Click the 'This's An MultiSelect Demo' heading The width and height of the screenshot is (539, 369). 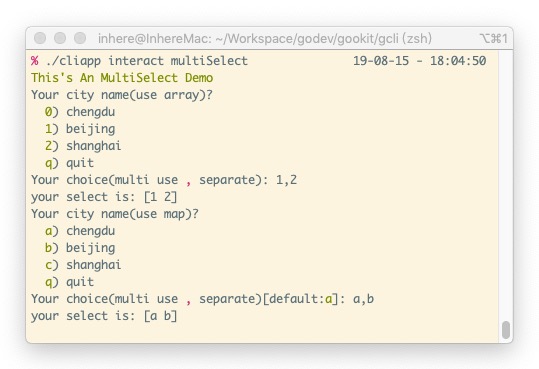pos(122,78)
